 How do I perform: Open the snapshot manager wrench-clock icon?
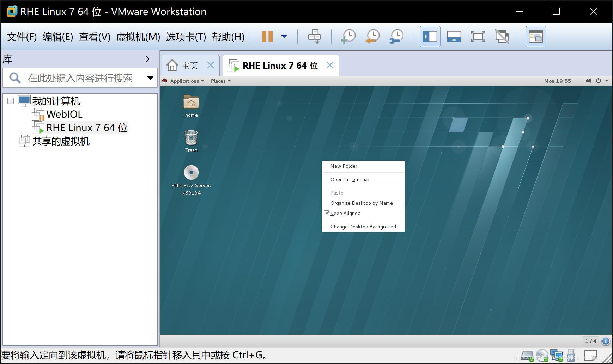pyautogui.click(x=396, y=36)
